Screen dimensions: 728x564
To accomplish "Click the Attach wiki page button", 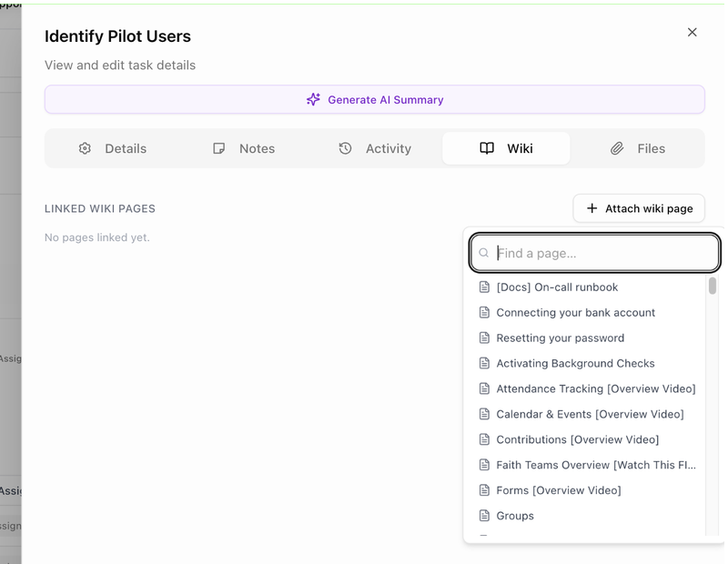I will click(x=640, y=208).
